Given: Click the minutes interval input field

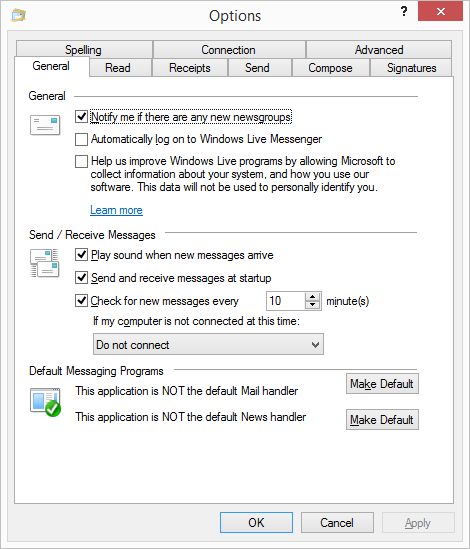Looking at the screenshot, I should tap(285, 301).
